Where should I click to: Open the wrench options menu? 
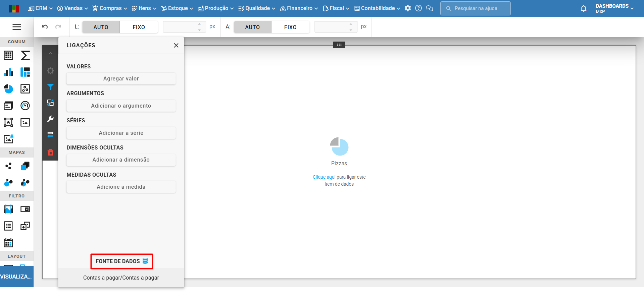click(x=50, y=119)
